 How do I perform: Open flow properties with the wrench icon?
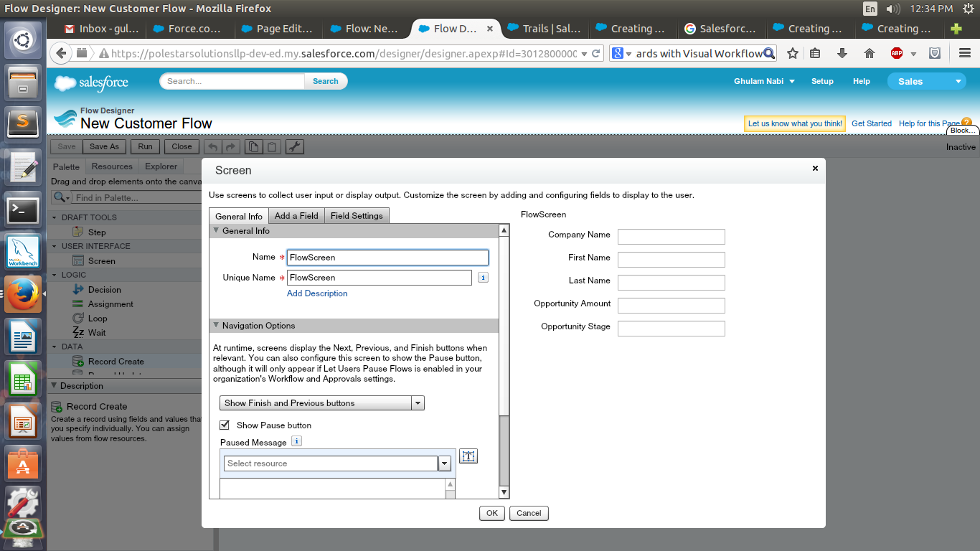tap(294, 146)
